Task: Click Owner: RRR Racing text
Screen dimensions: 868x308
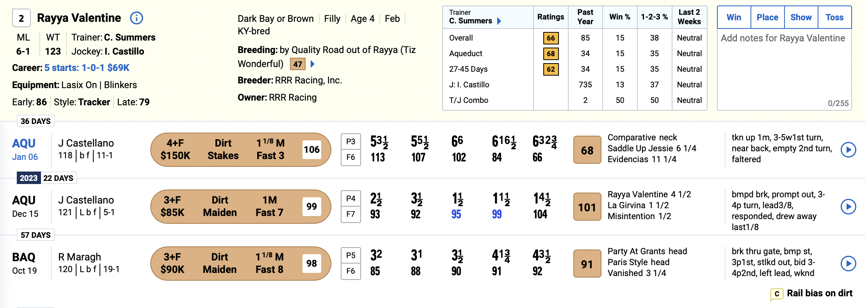Action: pos(277,97)
